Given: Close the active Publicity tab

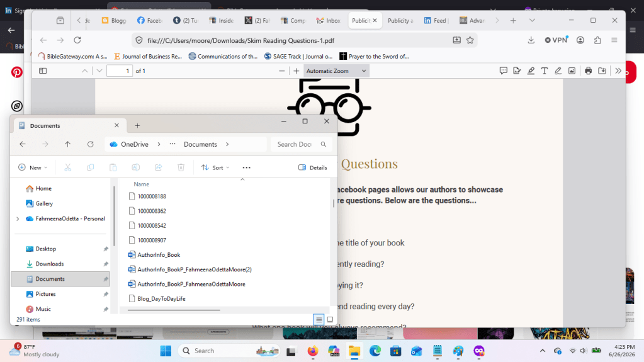Looking at the screenshot, I should click(375, 21).
